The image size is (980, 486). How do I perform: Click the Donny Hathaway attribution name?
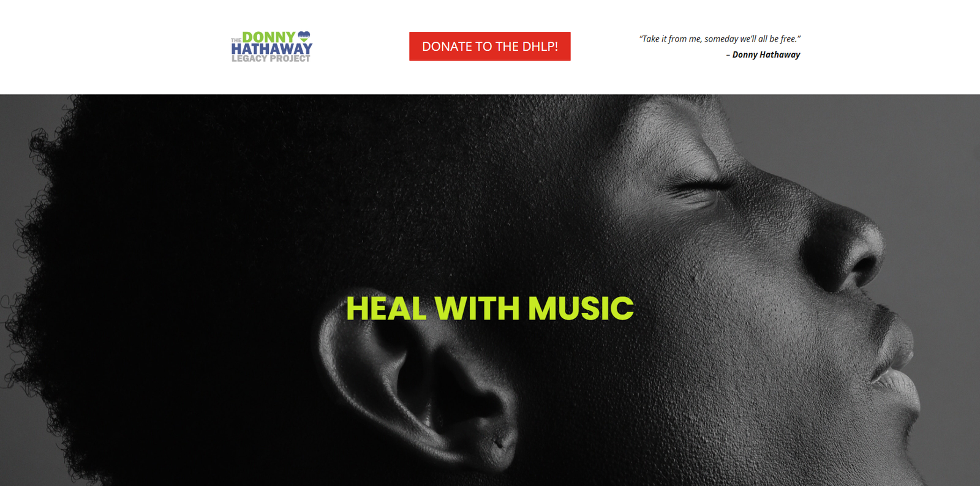click(x=766, y=54)
